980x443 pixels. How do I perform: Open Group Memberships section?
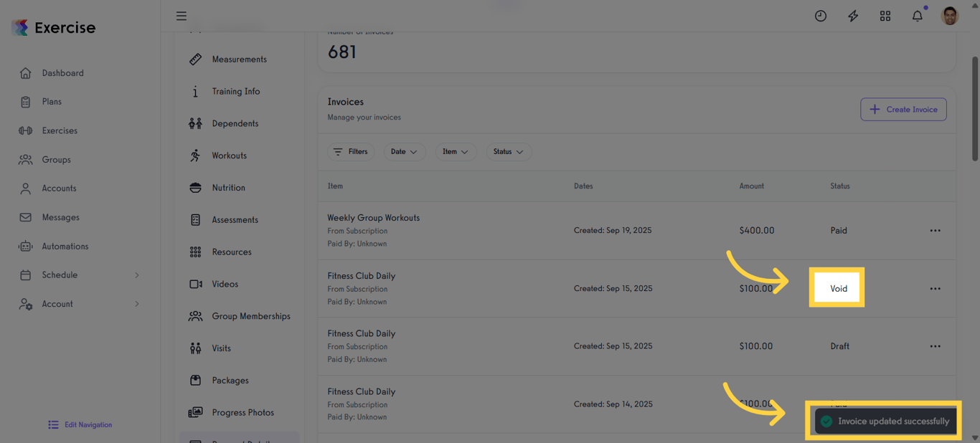(250, 316)
